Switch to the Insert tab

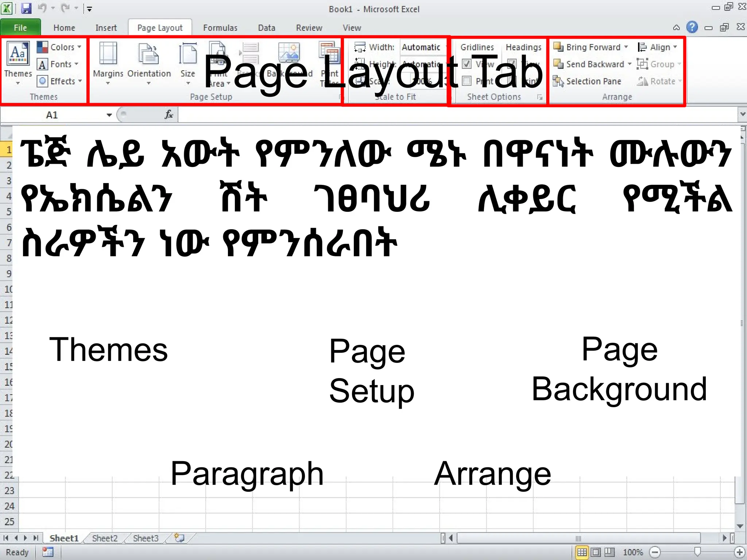(x=106, y=28)
